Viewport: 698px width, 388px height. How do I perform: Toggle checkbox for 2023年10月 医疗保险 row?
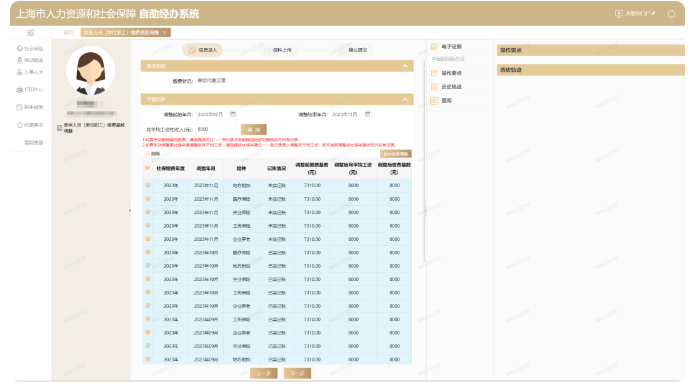pos(147,252)
